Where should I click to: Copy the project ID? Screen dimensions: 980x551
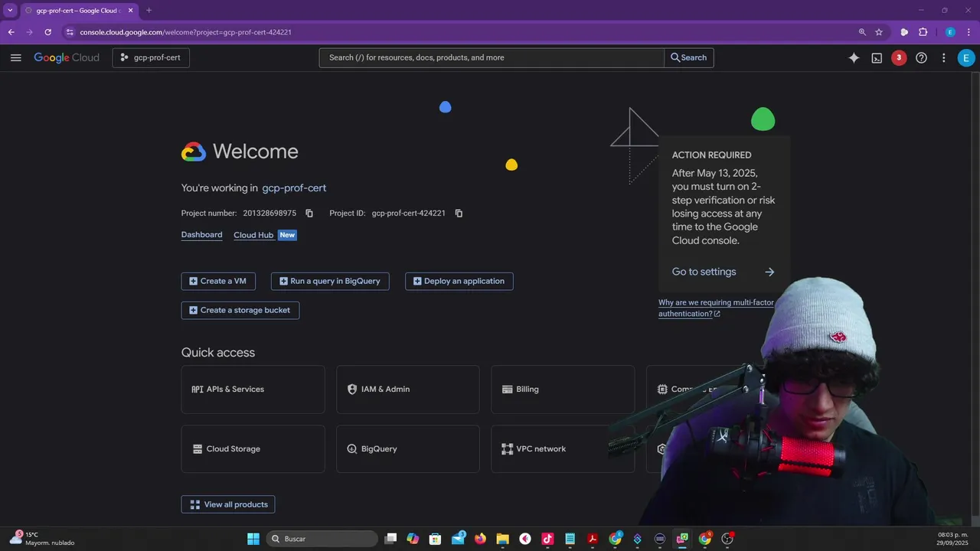[459, 214]
